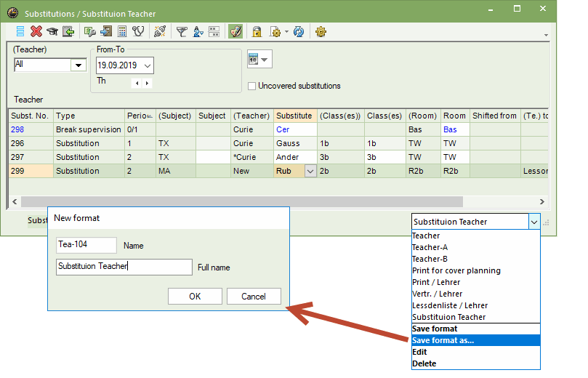Toggle Uncovered substitutions checkbox
This screenshot has width=588, height=378.
tap(252, 87)
